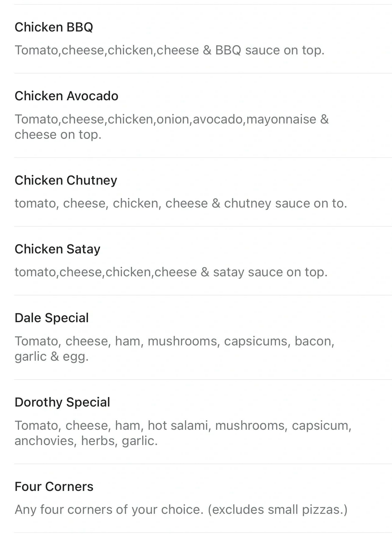Click Dorothy Special hot salami description
The width and height of the screenshot is (392, 534).
(x=183, y=433)
